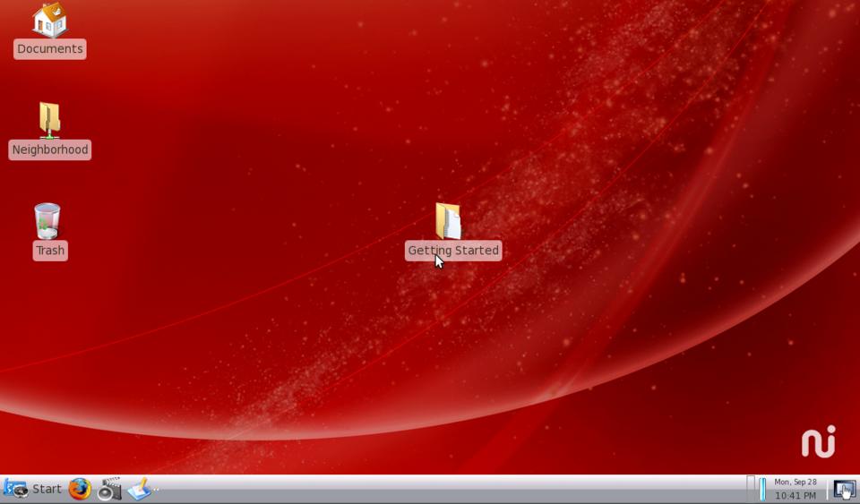Viewport: 860px width, 504px height.
Task: Expand the dots beside the taskbar launchers
Action: (156, 490)
